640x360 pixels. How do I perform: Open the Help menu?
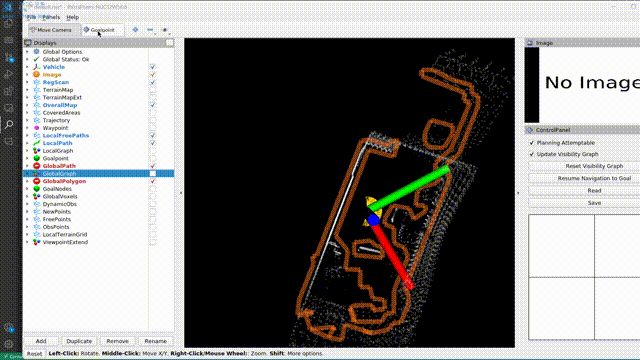pyautogui.click(x=72, y=17)
